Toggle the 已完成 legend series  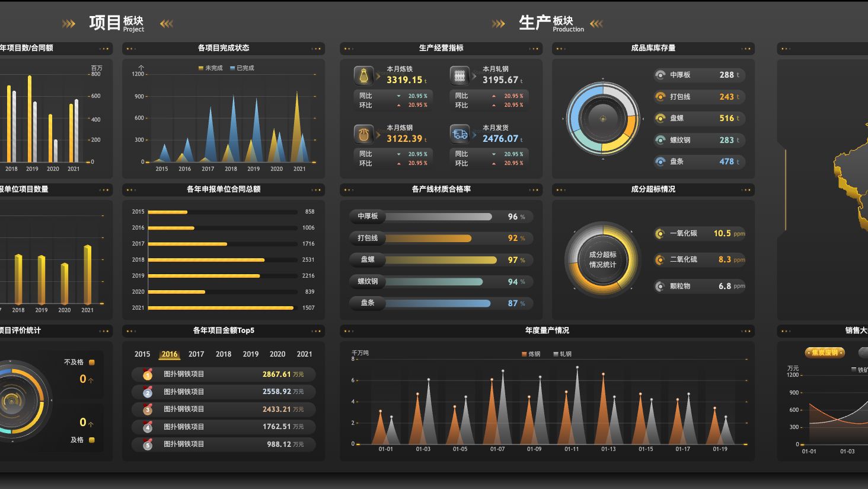(x=242, y=68)
